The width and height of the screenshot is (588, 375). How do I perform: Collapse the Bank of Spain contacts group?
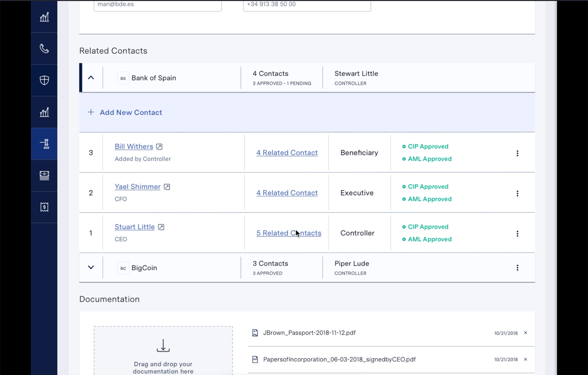[x=91, y=78]
